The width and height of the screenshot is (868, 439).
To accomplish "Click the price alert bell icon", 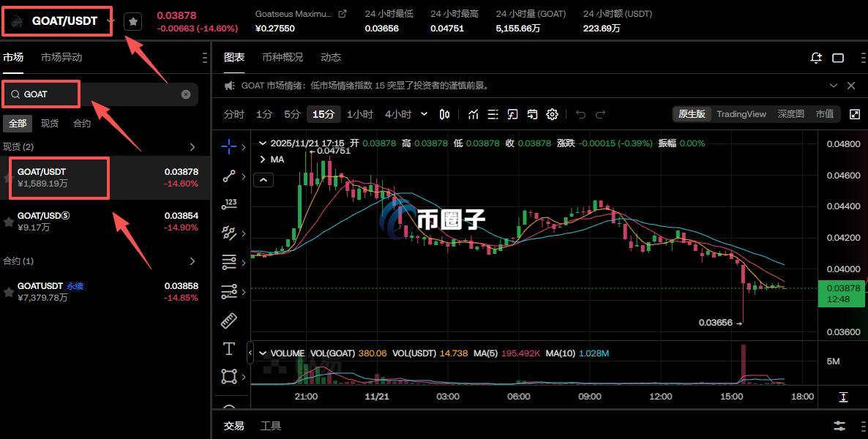I will (816, 58).
